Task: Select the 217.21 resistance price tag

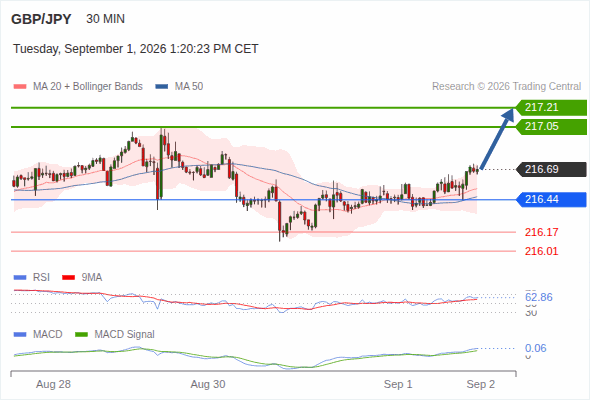Action: click(551, 108)
